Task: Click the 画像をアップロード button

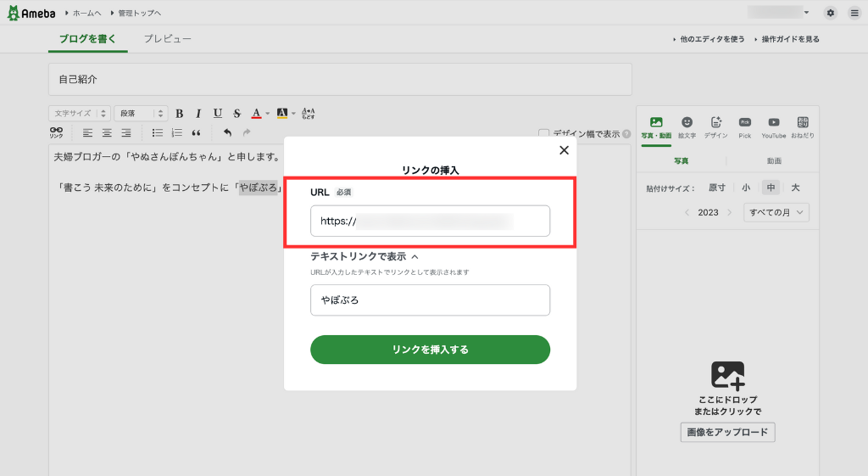Action: tap(728, 432)
